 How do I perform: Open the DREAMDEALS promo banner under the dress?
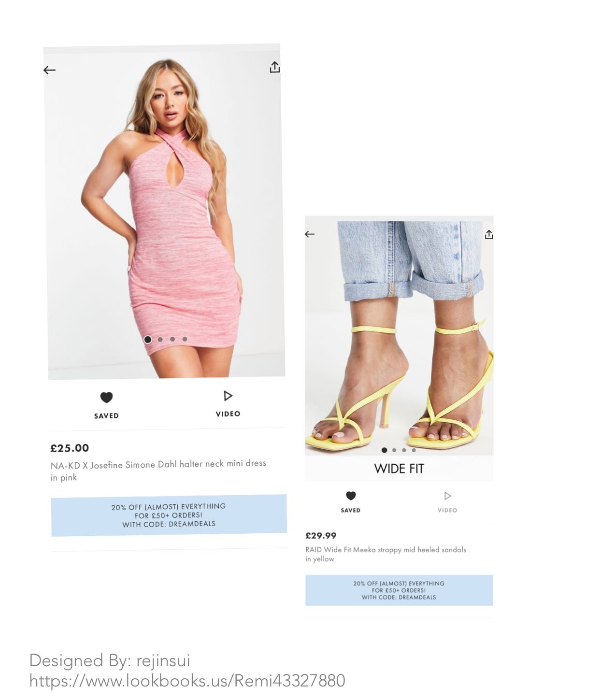(169, 515)
